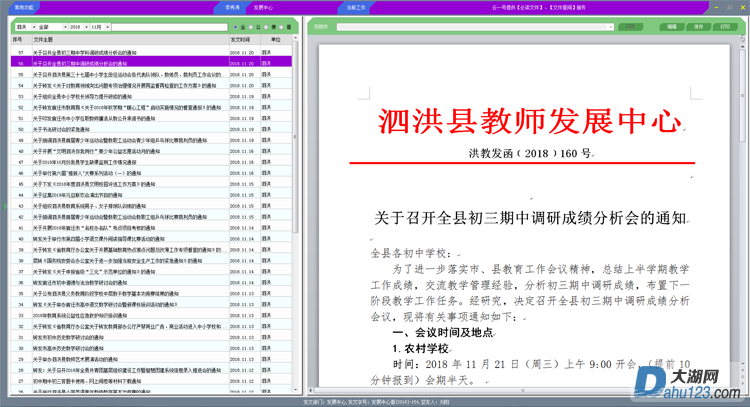Sort by the 单位 column header
750x407 pixels.
tap(276, 39)
